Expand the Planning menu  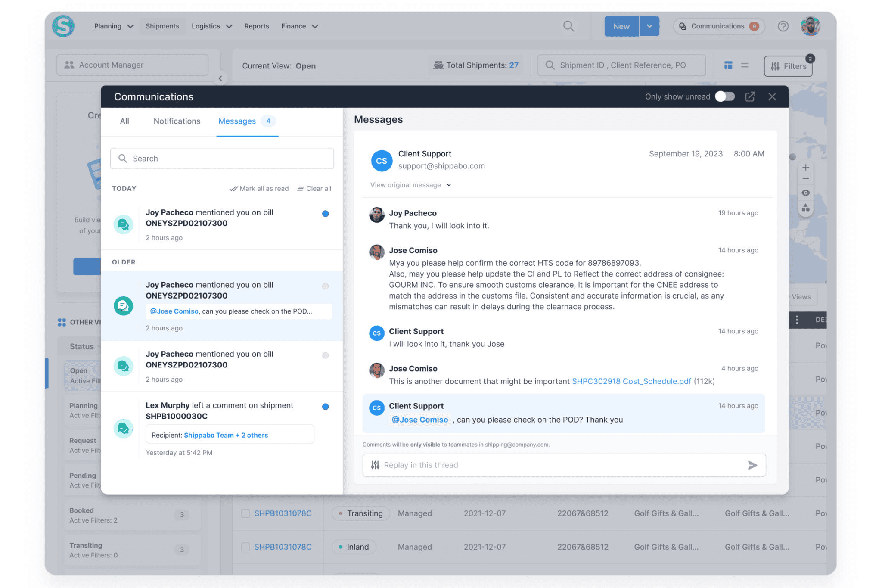click(114, 26)
